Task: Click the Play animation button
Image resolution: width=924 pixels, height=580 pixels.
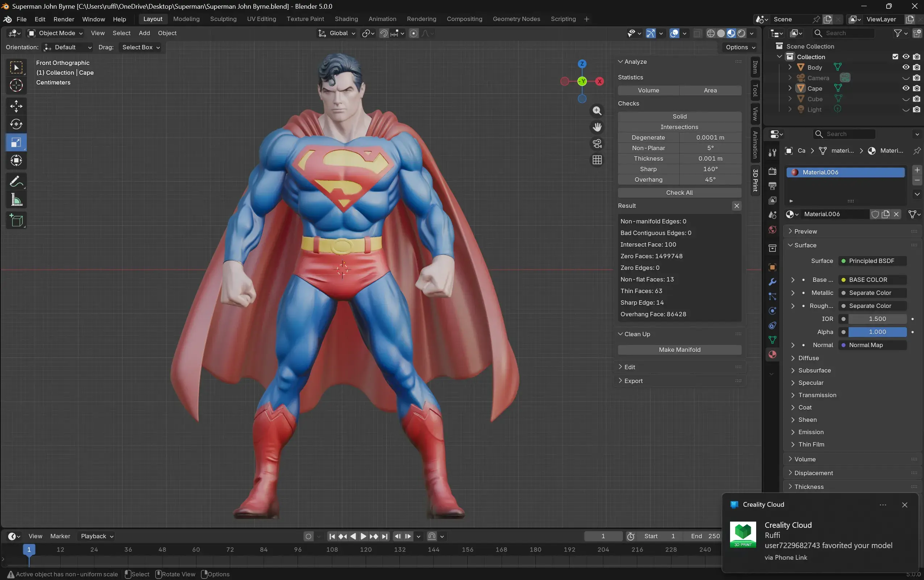Action: pyautogui.click(x=363, y=536)
